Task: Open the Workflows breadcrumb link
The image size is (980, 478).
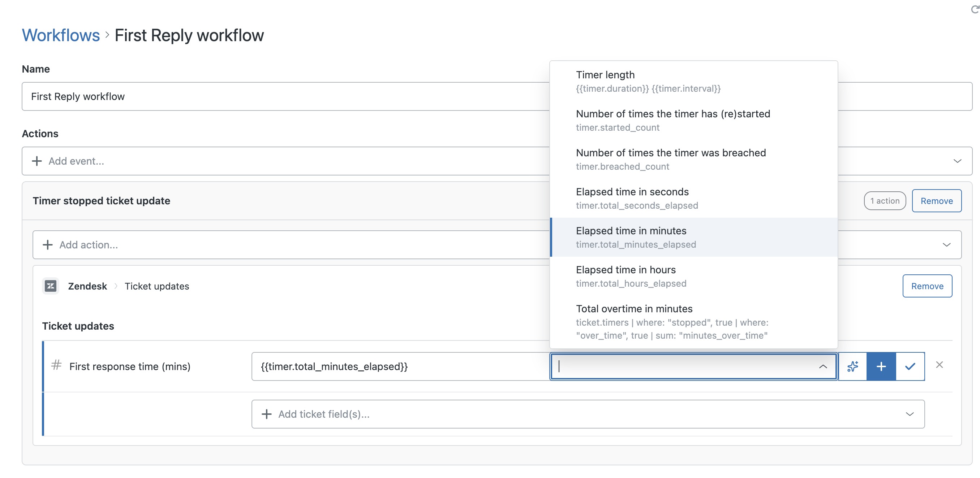Action: click(61, 35)
